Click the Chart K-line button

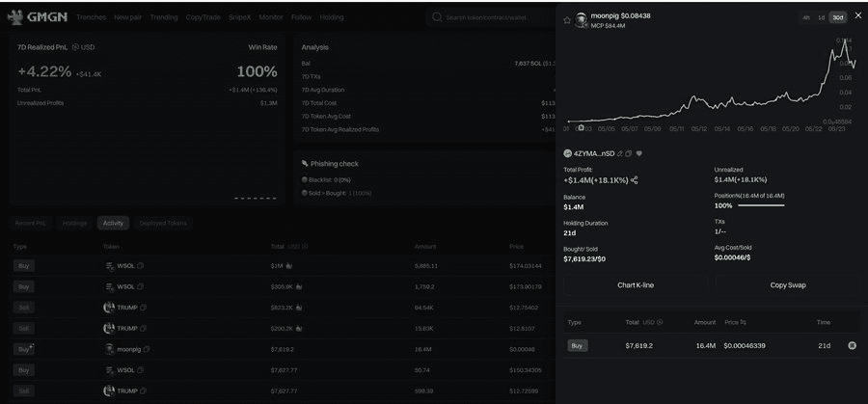pyautogui.click(x=635, y=285)
